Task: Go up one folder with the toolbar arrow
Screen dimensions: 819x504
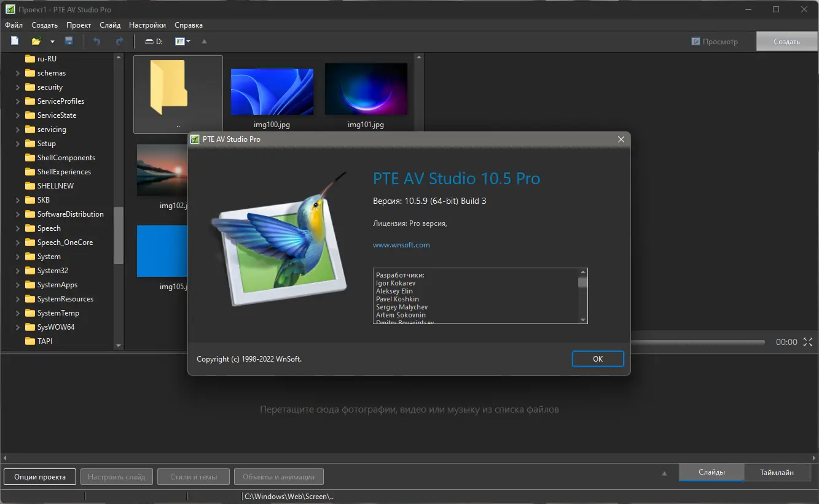Action: pos(205,41)
